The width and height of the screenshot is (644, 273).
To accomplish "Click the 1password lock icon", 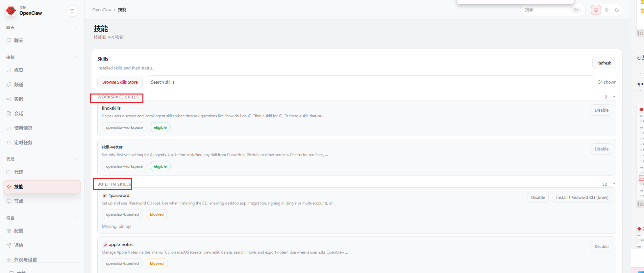I will (x=104, y=195).
